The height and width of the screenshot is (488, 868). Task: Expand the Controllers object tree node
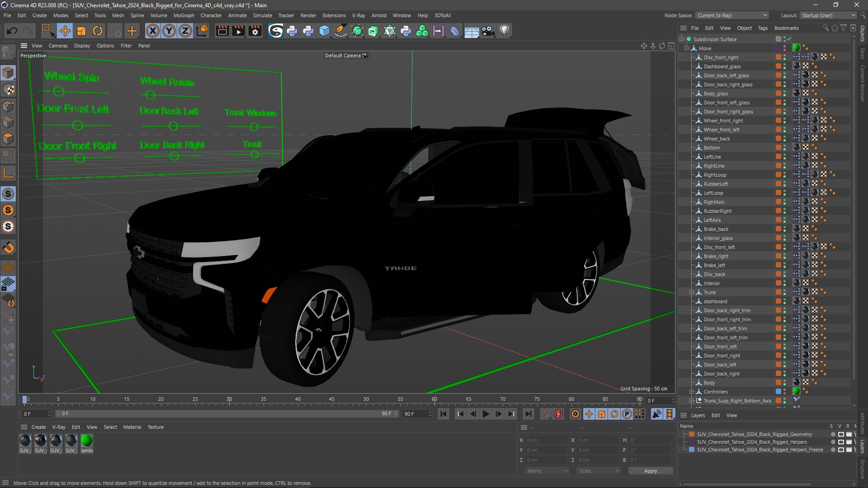(x=691, y=392)
